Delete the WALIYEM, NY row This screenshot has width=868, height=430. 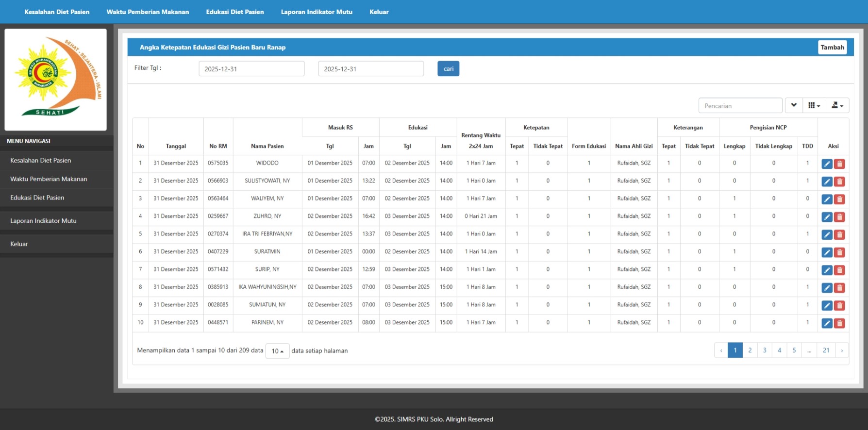pyautogui.click(x=839, y=199)
